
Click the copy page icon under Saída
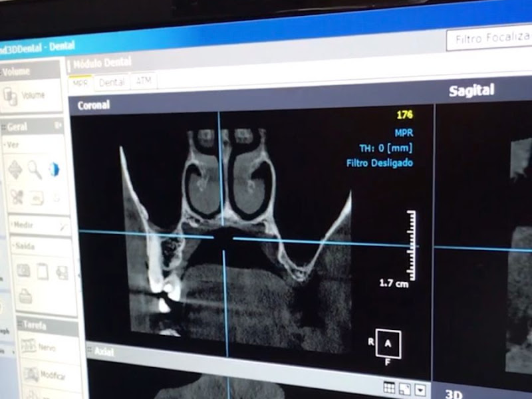pos(43,271)
